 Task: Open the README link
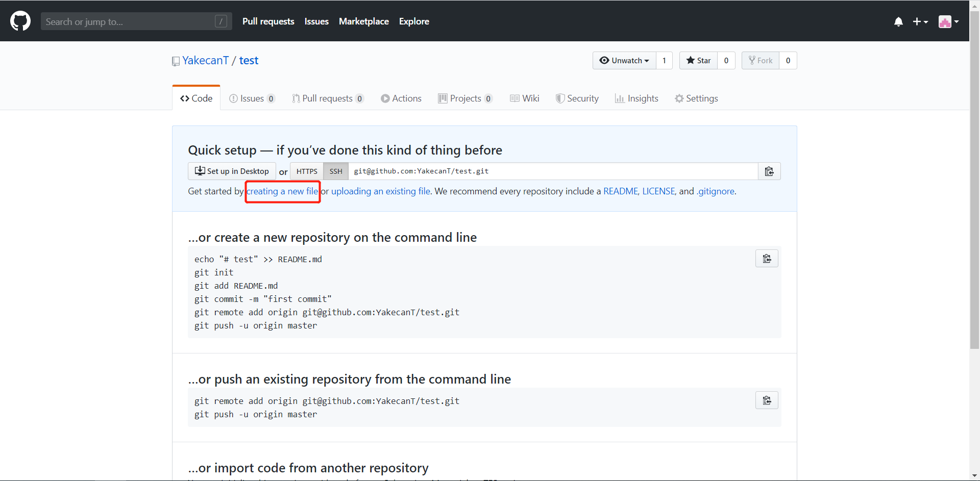click(x=621, y=191)
